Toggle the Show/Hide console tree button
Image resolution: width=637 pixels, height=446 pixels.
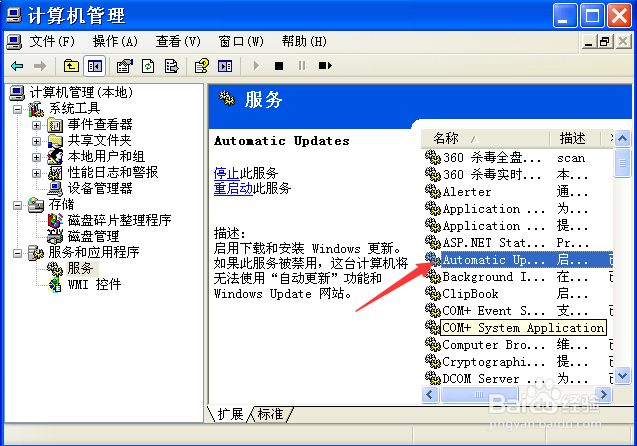(x=95, y=66)
